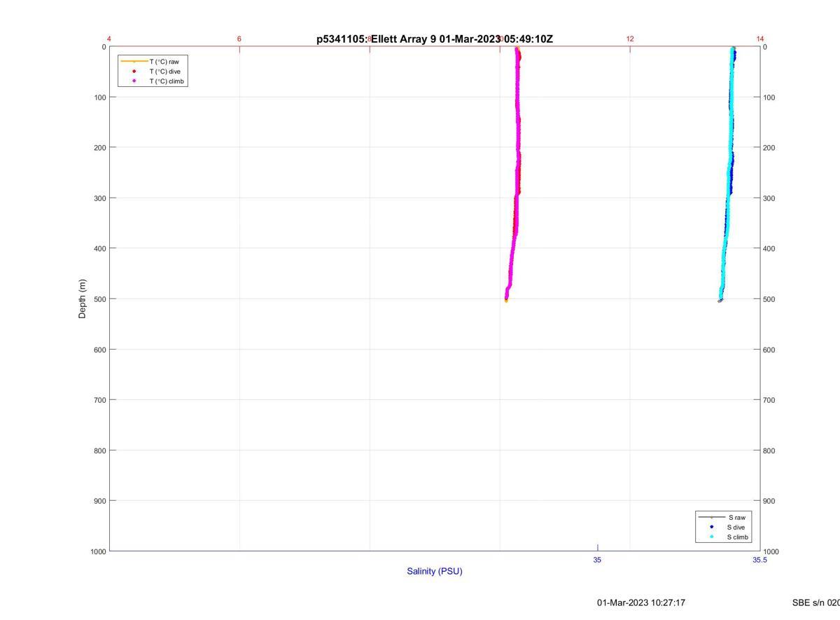The height and width of the screenshot is (620, 840).
Task: Click the left depth axis label '500'
Action: click(x=100, y=299)
